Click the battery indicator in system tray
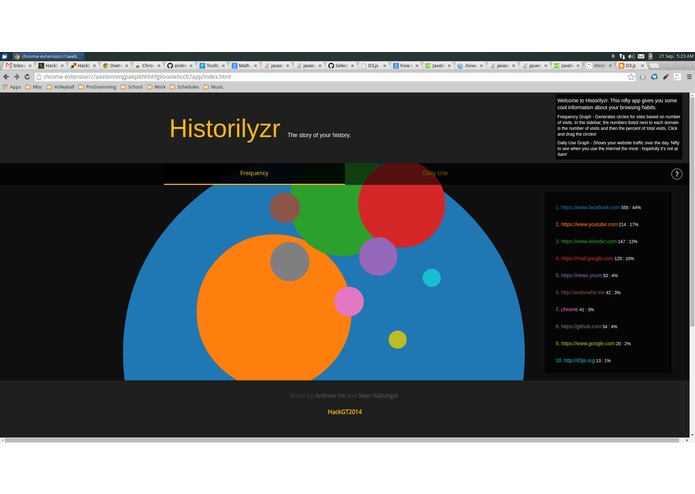Image resolution: width=695 pixels, height=494 pixels. coord(650,56)
